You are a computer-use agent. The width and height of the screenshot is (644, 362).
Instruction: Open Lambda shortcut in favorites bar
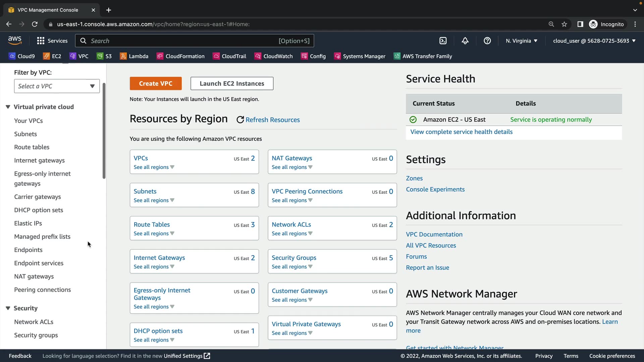pos(134,56)
